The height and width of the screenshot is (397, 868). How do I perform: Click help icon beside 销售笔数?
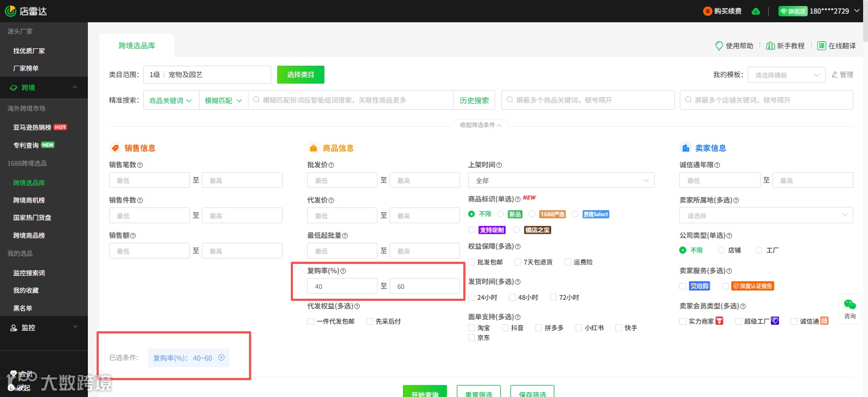(x=140, y=165)
